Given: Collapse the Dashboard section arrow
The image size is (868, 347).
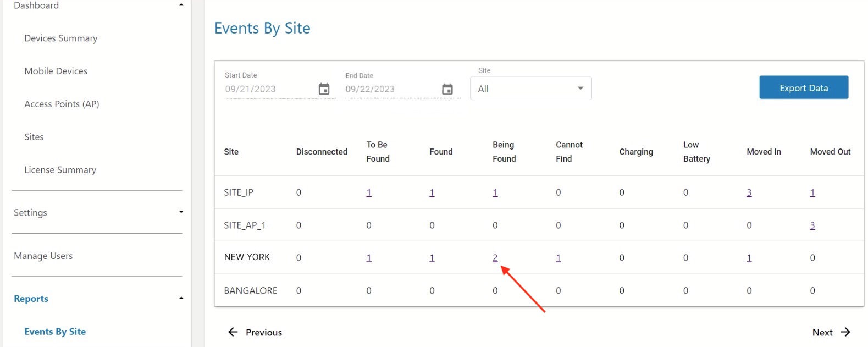Looking at the screenshot, I should [x=181, y=5].
